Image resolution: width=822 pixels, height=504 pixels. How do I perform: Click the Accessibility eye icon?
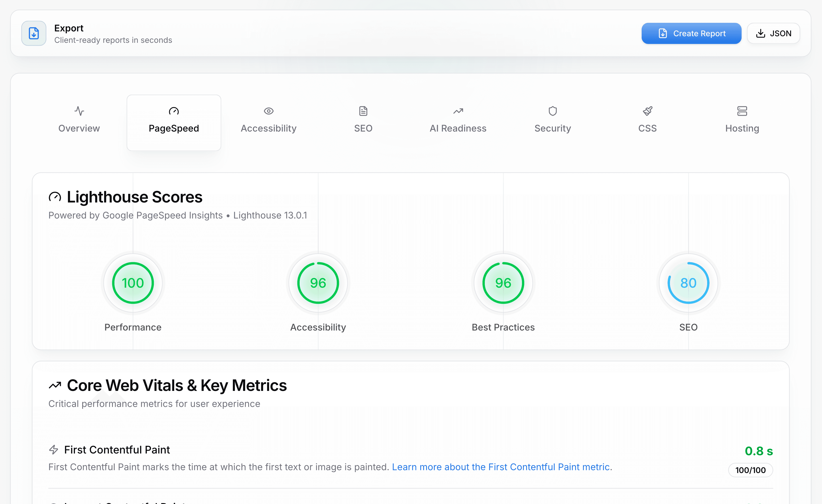click(269, 111)
